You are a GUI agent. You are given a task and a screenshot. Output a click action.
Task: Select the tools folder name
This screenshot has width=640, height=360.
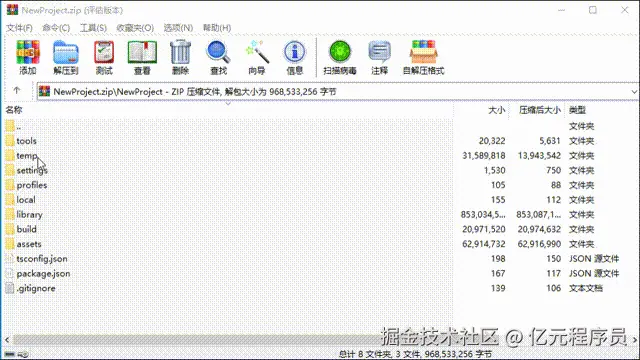27,141
